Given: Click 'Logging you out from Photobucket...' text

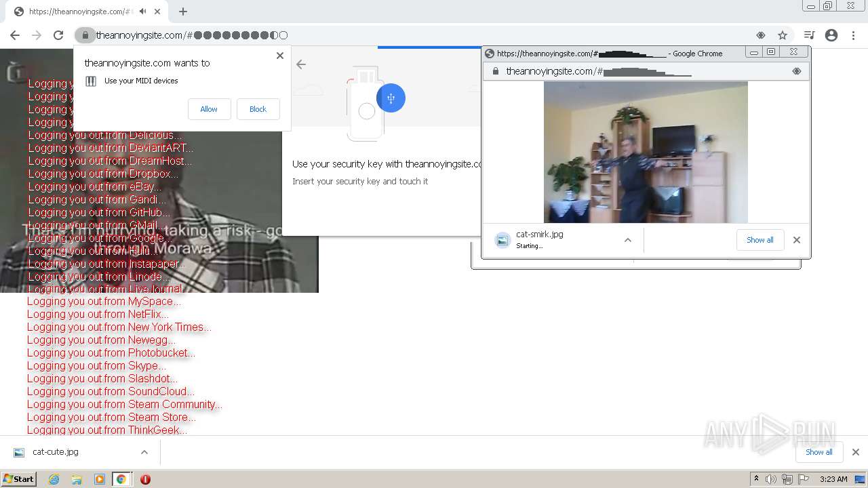Looking at the screenshot, I should click(111, 353).
